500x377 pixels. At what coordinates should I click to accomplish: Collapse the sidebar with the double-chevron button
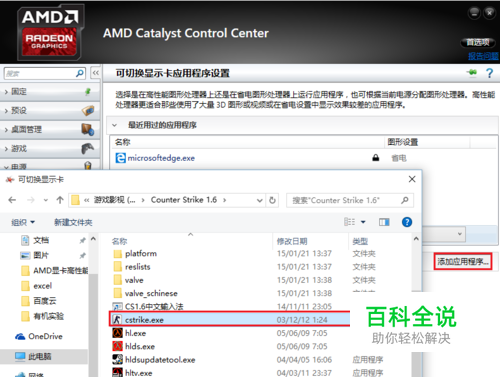coord(96,73)
